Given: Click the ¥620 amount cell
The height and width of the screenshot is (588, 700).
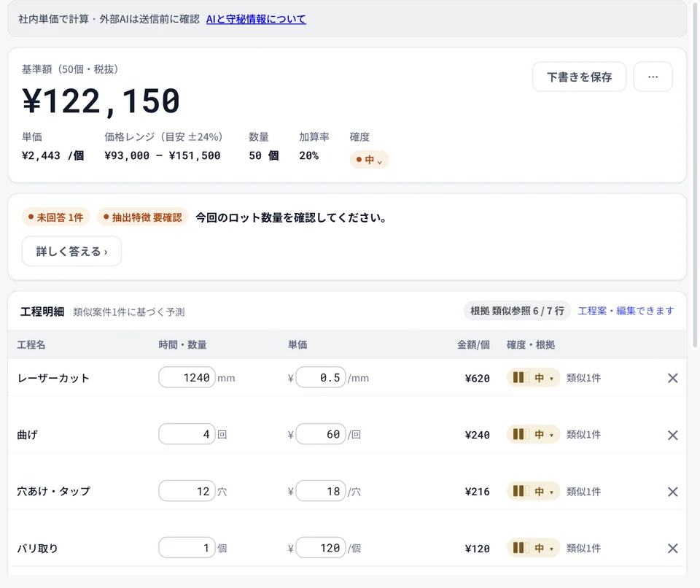Looking at the screenshot, I should (477, 379).
